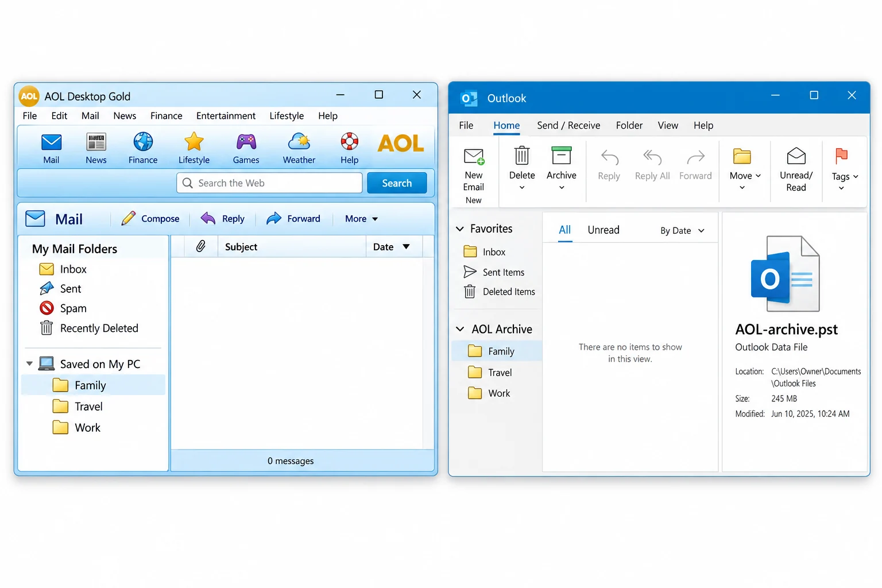882x588 pixels.
Task: Open AOL's Edit menu
Action: pos(59,116)
